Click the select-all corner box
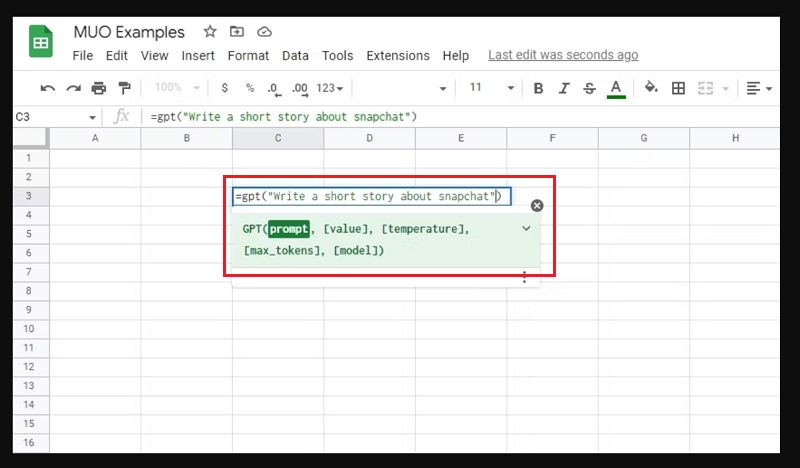Screen dimensions: 800x468 click(31, 138)
